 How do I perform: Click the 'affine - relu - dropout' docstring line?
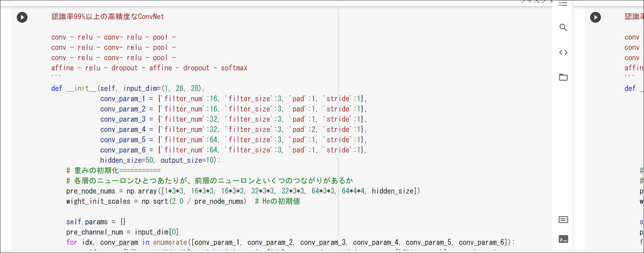(149, 68)
